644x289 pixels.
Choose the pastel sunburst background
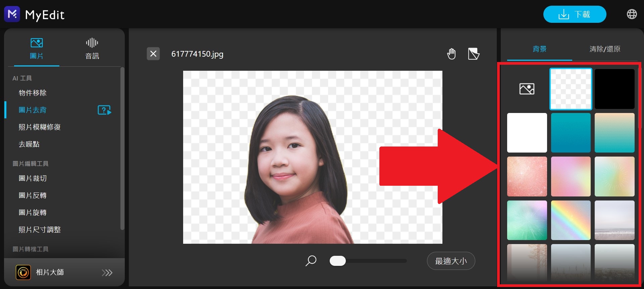tap(614, 176)
